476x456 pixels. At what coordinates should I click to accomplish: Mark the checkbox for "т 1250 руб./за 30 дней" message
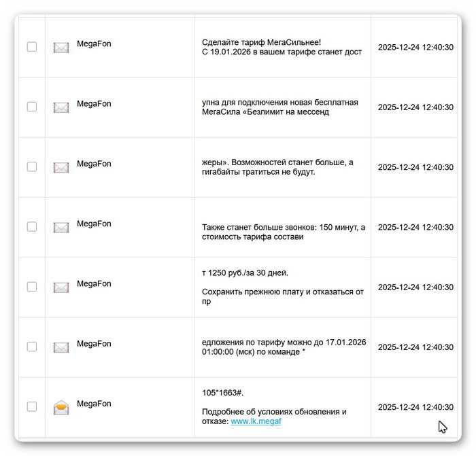pyautogui.click(x=32, y=286)
